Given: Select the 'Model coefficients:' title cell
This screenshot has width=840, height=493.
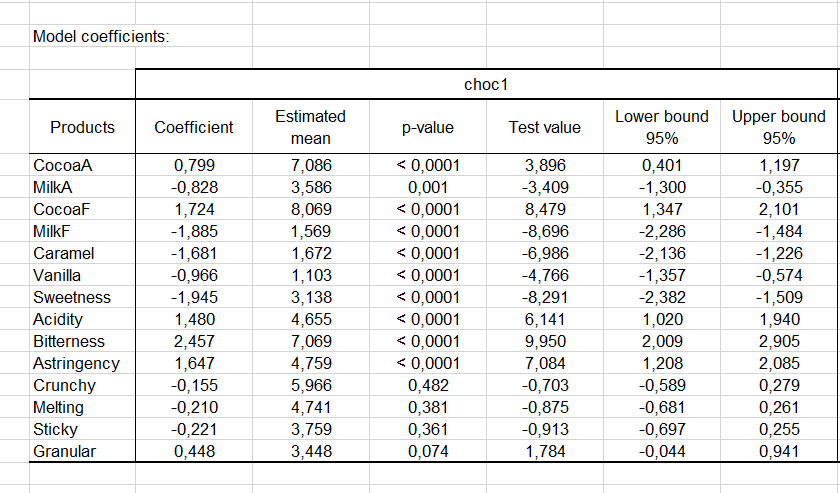Looking at the screenshot, I should click(x=102, y=37).
